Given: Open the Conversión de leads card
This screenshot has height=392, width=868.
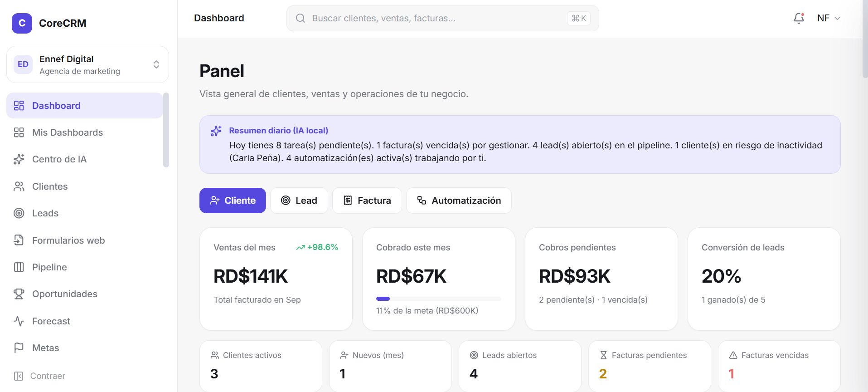Looking at the screenshot, I should coord(764,279).
